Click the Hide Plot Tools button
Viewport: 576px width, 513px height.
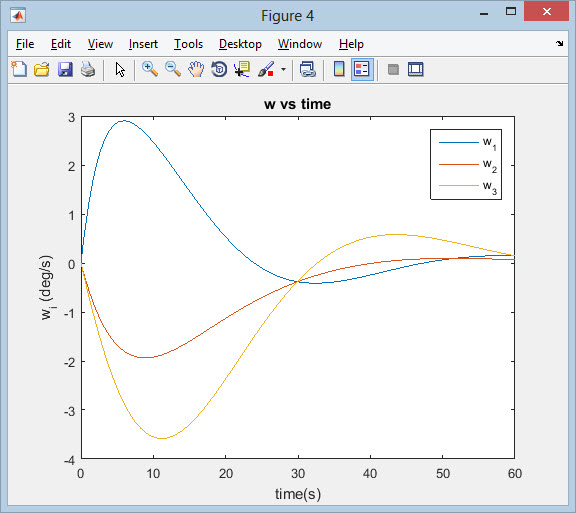tap(393, 69)
